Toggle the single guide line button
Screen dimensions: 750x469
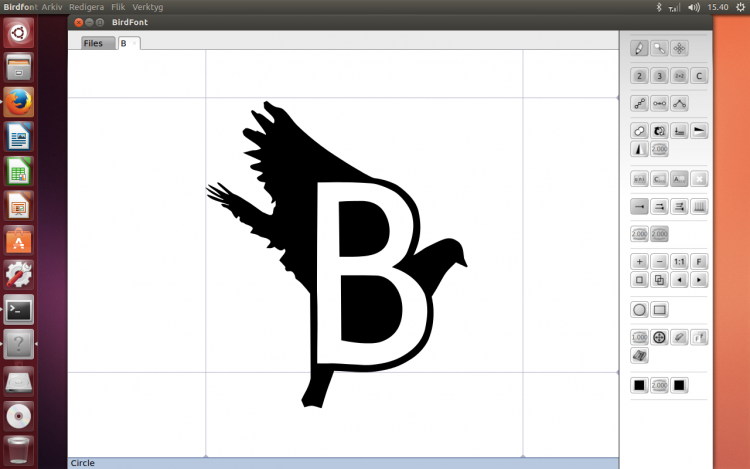pos(639,207)
